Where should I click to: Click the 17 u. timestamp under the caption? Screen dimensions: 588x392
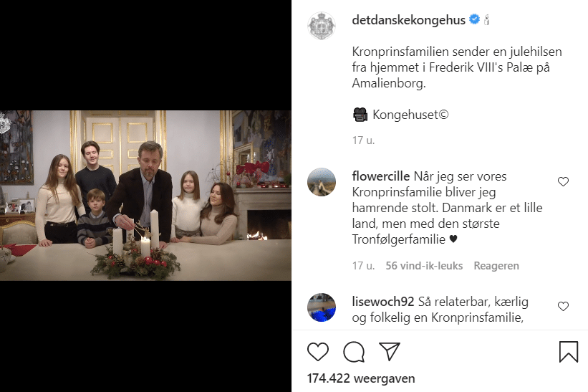(358, 141)
